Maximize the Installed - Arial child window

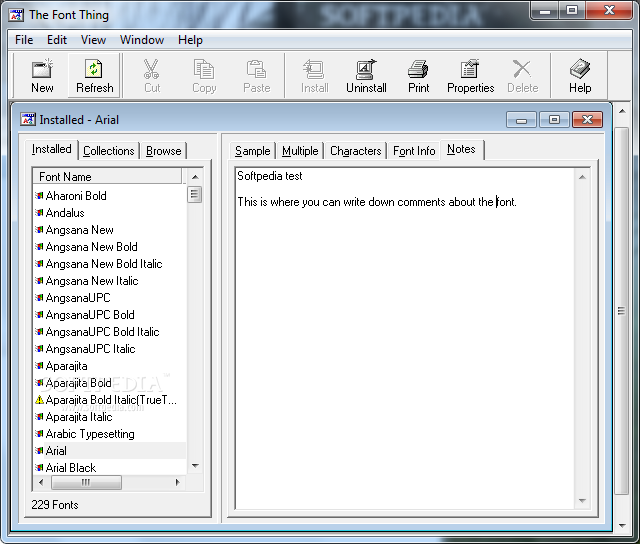tap(554, 120)
